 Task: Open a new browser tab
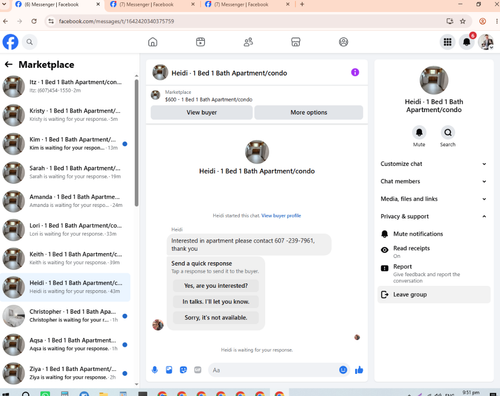(302, 4)
